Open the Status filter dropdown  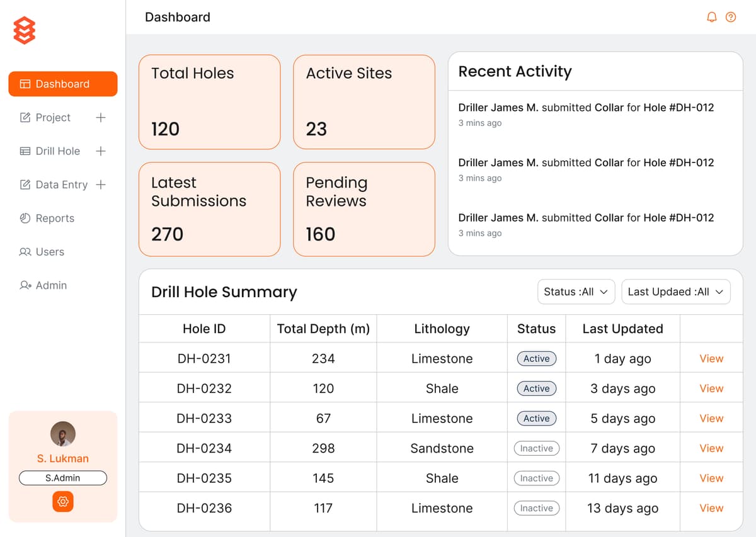[x=575, y=291]
